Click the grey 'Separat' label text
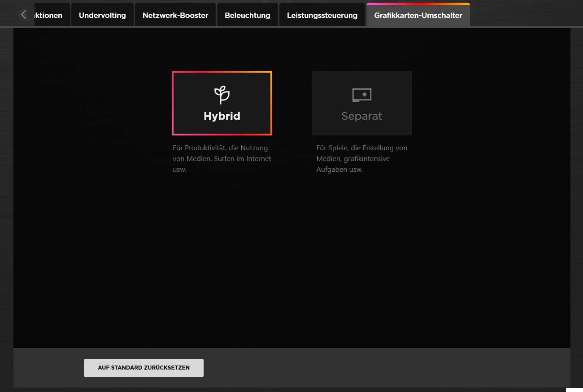 click(361, 116)
